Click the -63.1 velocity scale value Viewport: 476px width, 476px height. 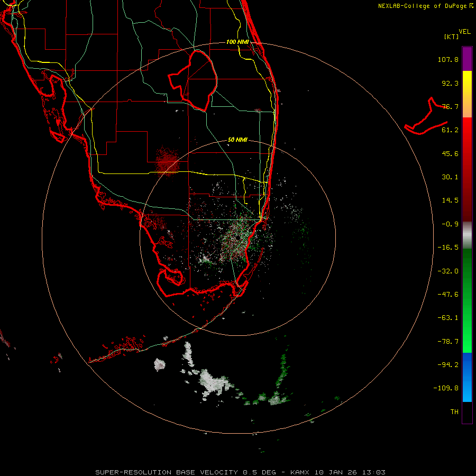(x=448, y=318)
